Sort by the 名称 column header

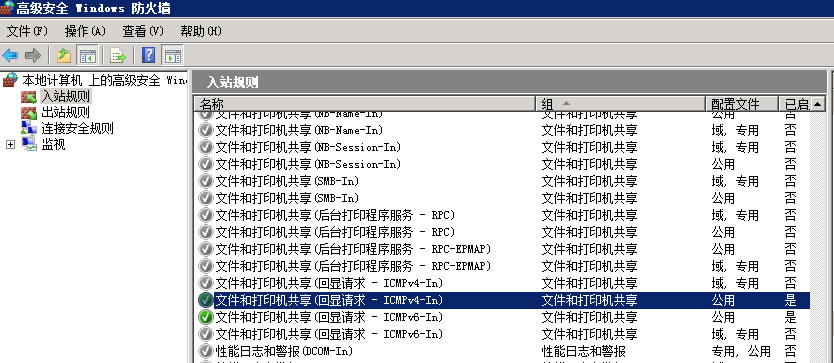pos(364,104)
